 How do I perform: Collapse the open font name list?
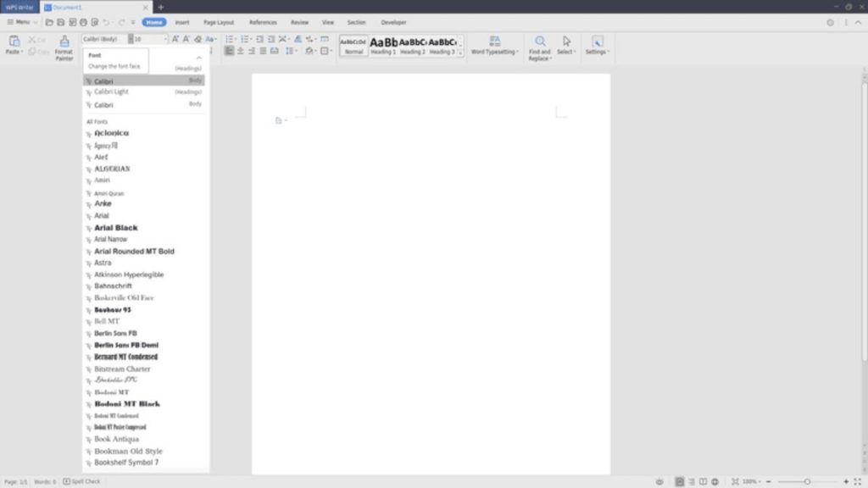200,58
